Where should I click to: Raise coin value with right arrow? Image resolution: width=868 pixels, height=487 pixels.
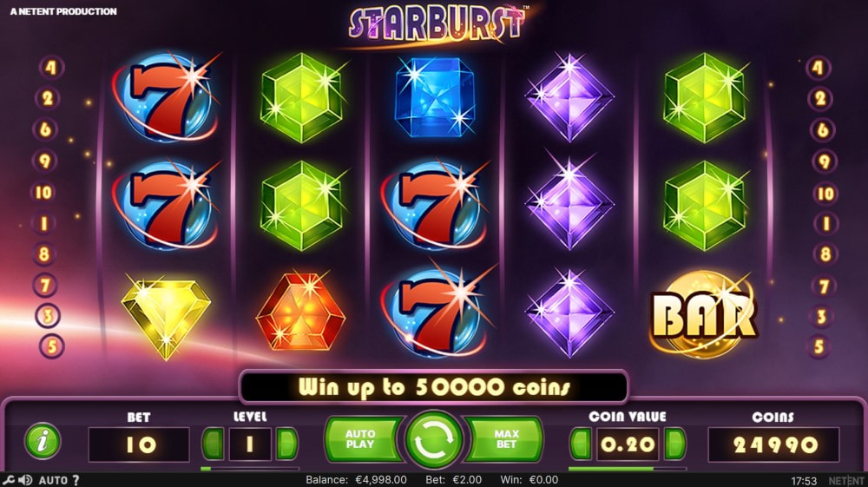click(674, 444)
